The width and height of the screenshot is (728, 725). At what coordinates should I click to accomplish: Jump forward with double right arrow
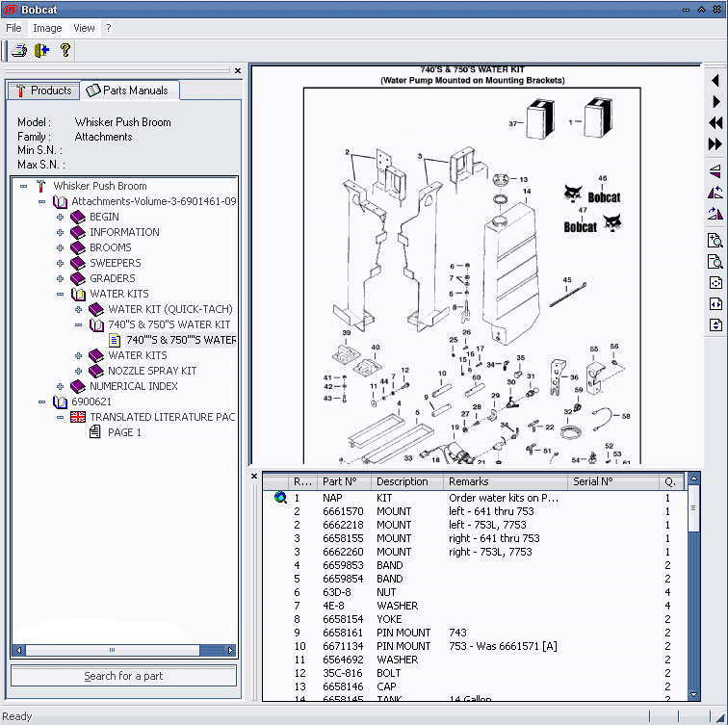[x=715, y=144]
